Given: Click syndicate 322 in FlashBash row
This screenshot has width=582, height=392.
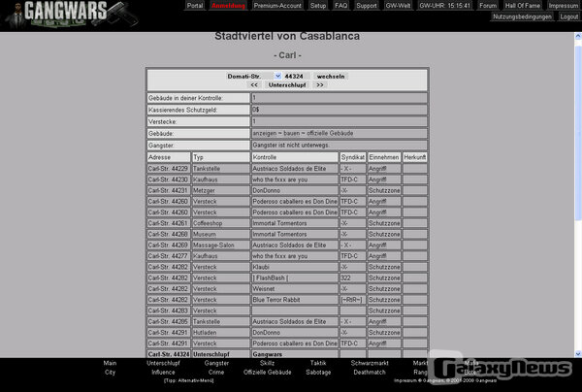Looking at the screenshot, I should pyautogui.click(x=345, y=278).
